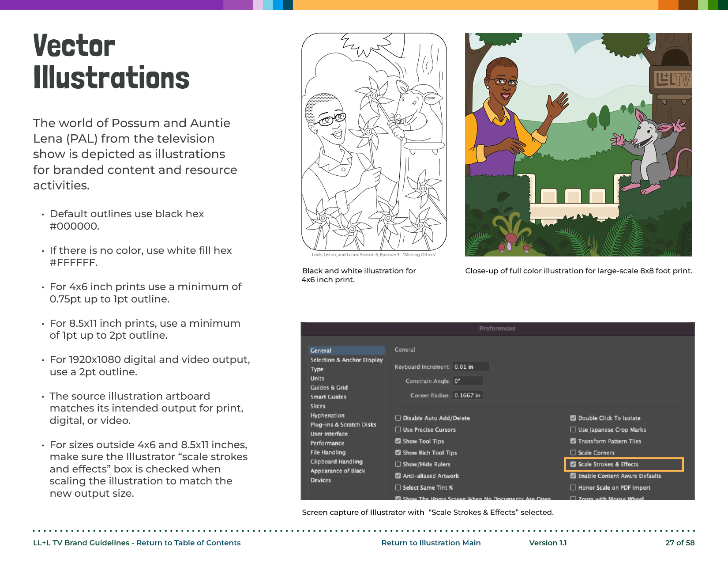Enable Honor Scale on PDF Import
The width and height of the screenshot is (728, 563).
[573, 487]
